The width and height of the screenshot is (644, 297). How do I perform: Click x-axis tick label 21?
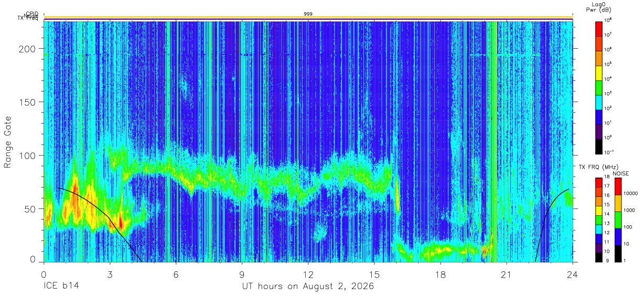506,274
